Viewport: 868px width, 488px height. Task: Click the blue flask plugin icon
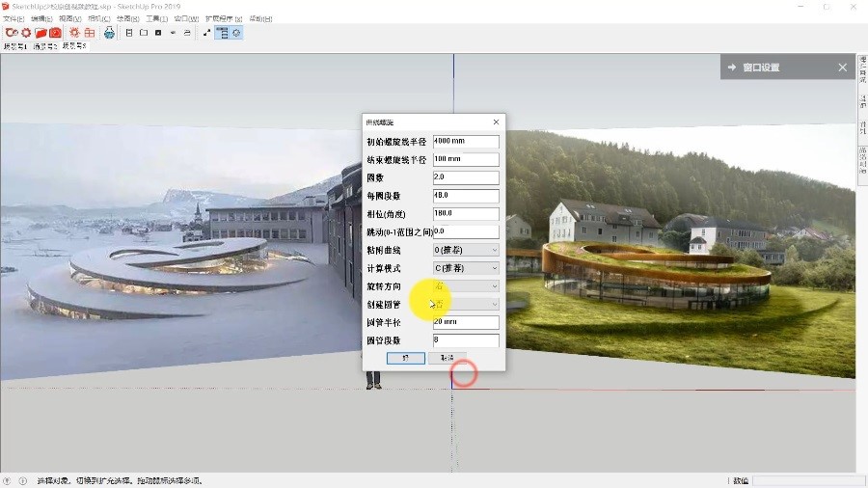tap(109, 33)
